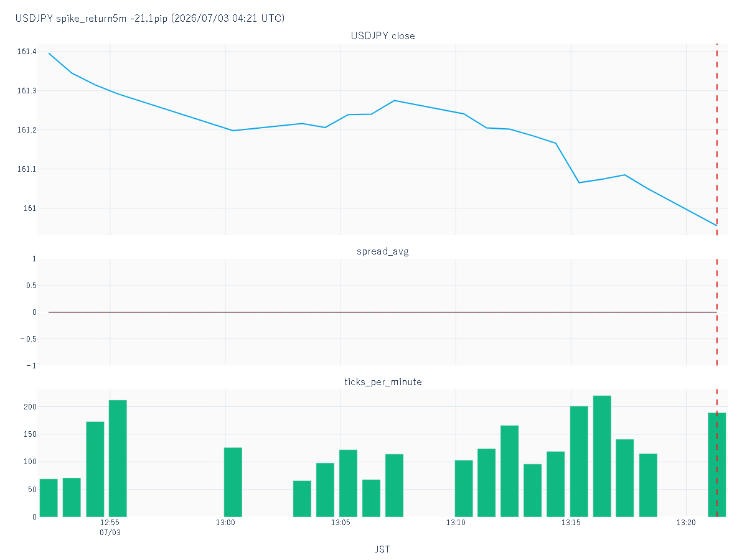Viewport: 747px width, 560px height.
Task: Click the 12:55 07/03 x-axis label
Action: [x=110, y=528]
